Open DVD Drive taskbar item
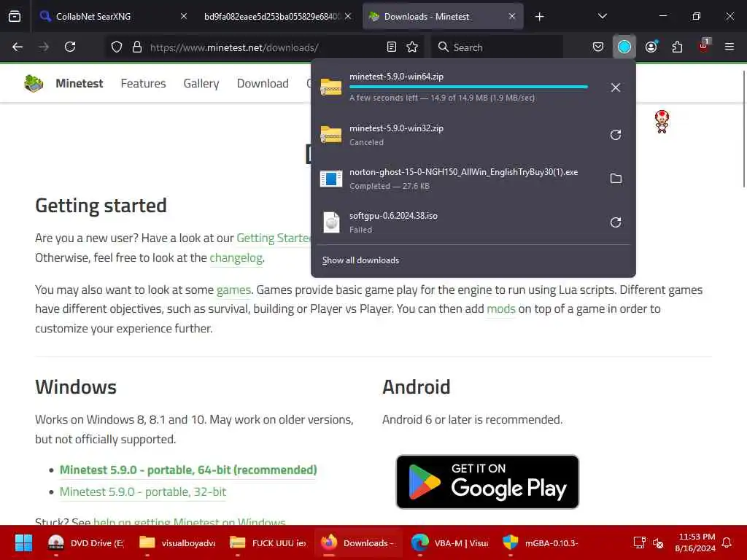This screenshot has height=560, width=747. point(86,542)
